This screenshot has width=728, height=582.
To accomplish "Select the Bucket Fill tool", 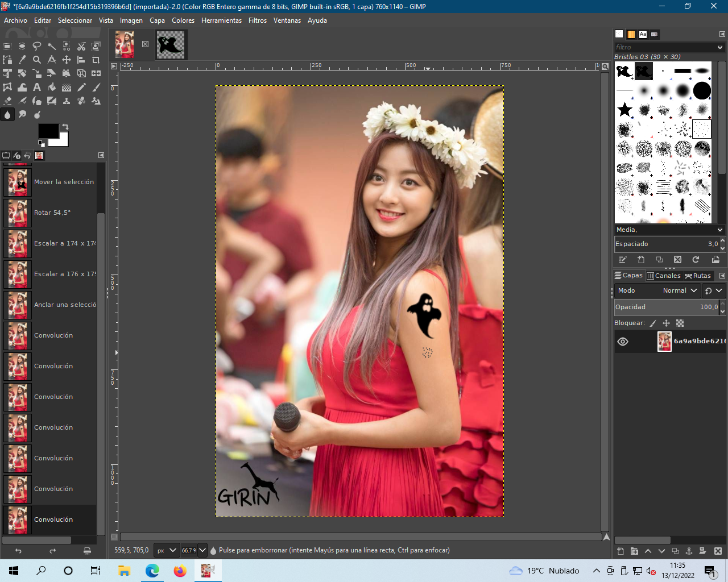I will (x=52, y=87).
